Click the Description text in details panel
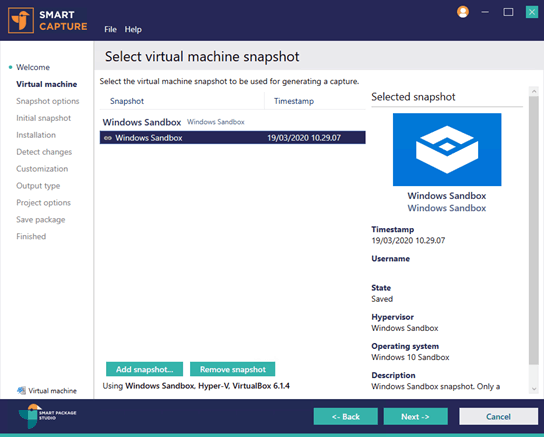This screenshot has width=544, height=437. tap(435, 386)
